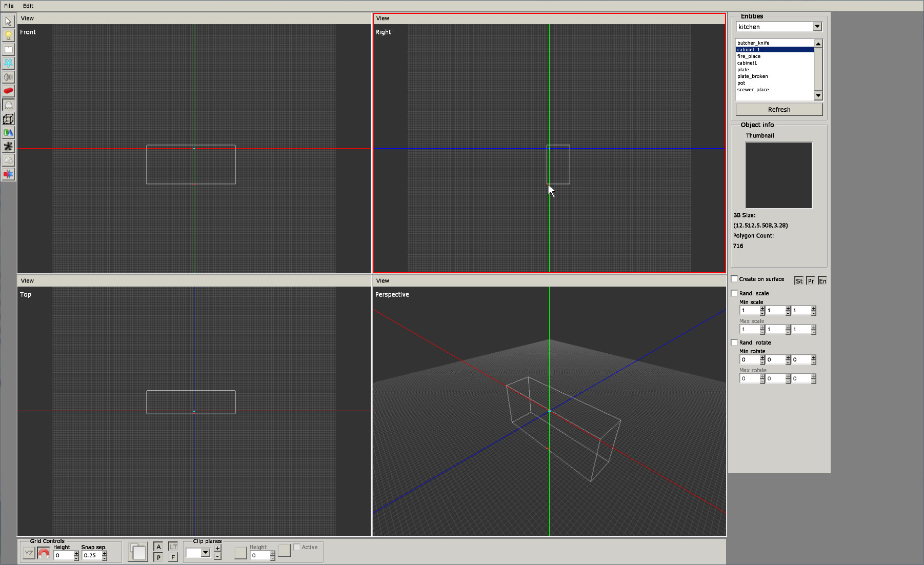
Task: Select the dashed wireframe cube tool
Action: [x=8, y=119]
